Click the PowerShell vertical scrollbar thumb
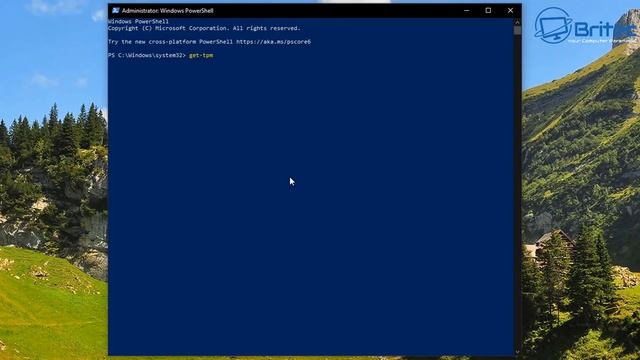This screenshot has width=640, height=360. (518, 31)
